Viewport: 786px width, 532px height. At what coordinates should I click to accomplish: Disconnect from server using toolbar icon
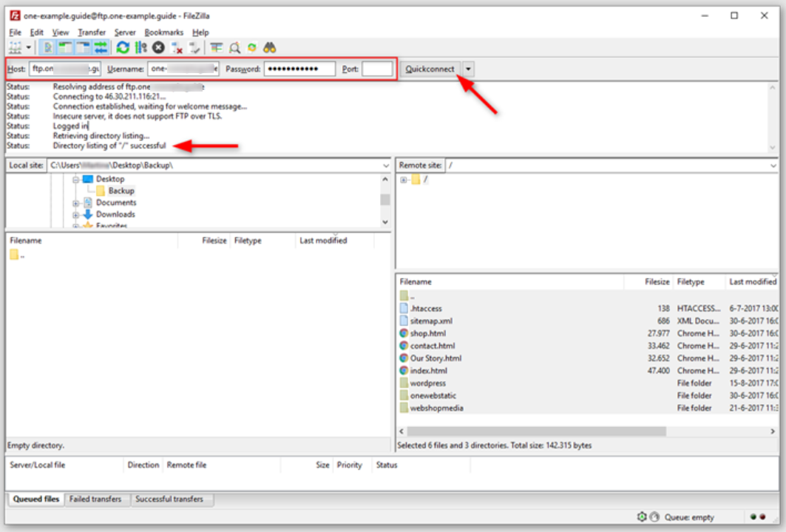177,48
